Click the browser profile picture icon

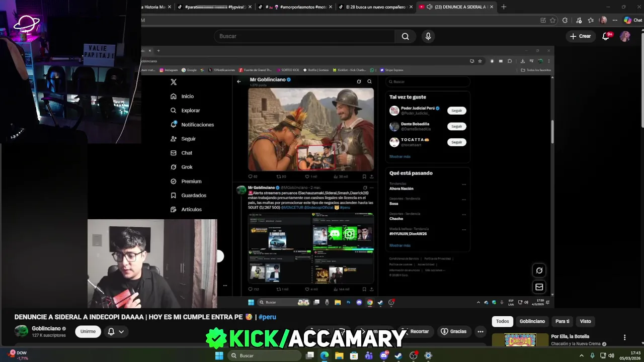[x=603, y=20]
